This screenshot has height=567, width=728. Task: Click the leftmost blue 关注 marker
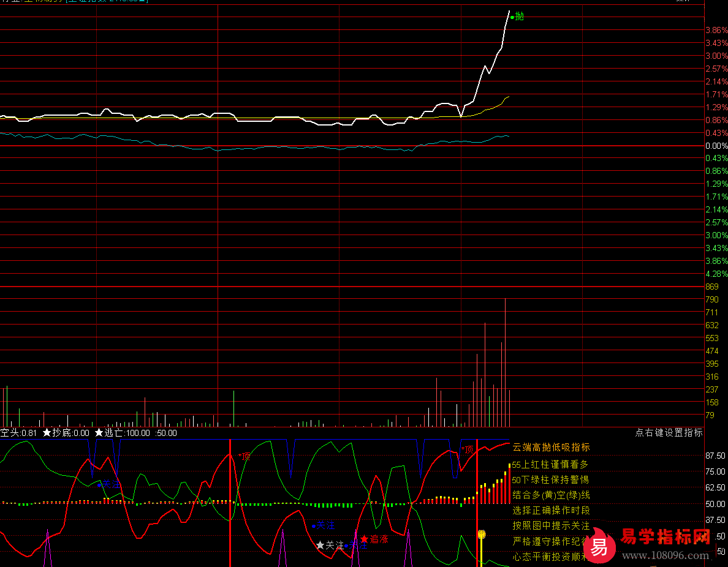tap(108, 484)
